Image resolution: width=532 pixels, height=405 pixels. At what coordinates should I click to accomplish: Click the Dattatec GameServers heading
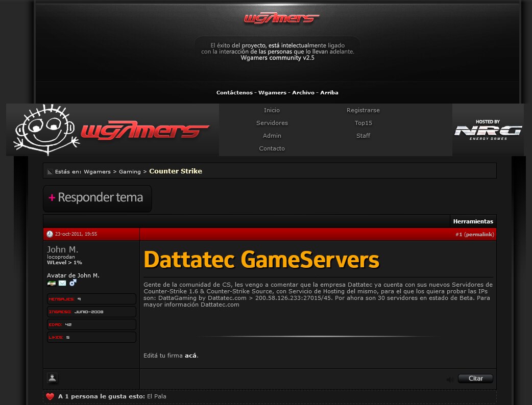pos(261,260)
